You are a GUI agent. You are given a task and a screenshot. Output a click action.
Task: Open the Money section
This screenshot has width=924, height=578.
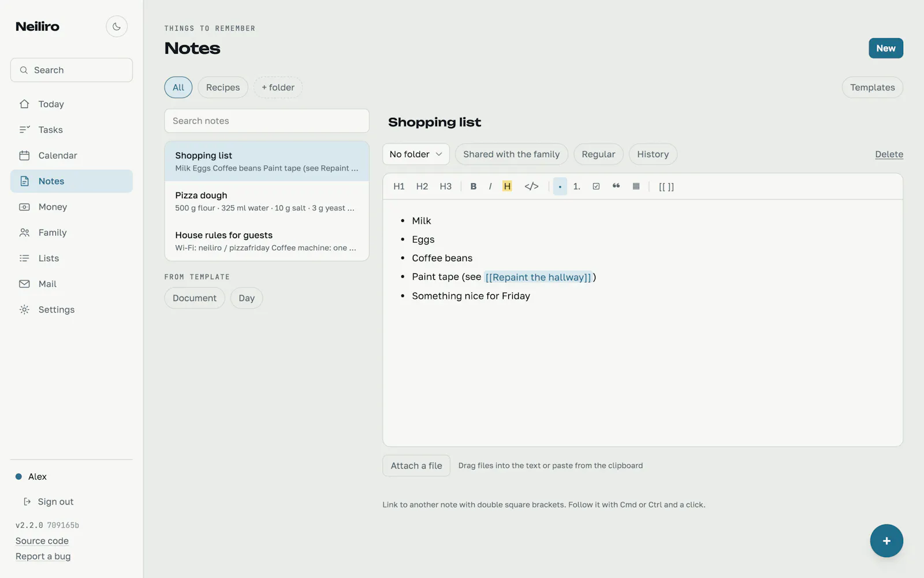tap(72, 207)
